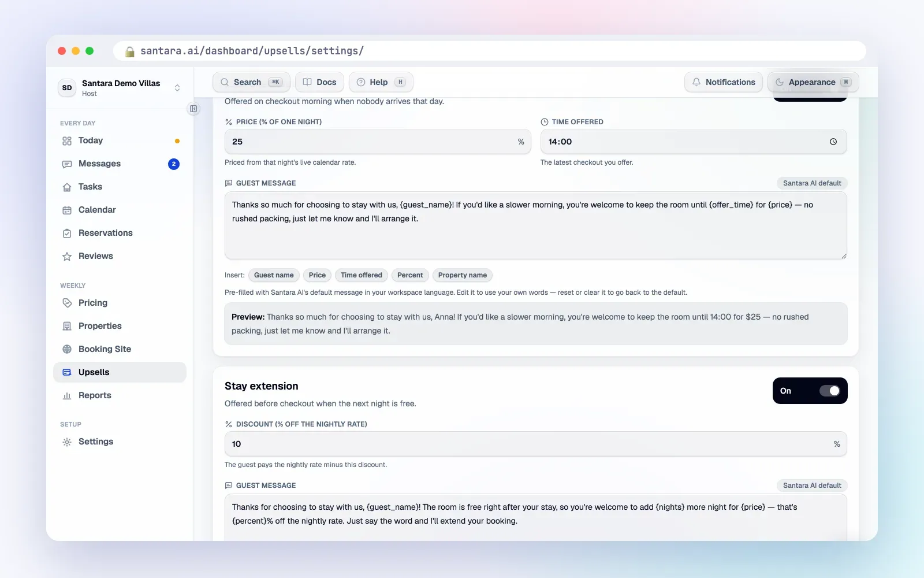This screenshot has width=924, height=578.
Task: Insert Percent placeholder
Action: pos(410,275)
